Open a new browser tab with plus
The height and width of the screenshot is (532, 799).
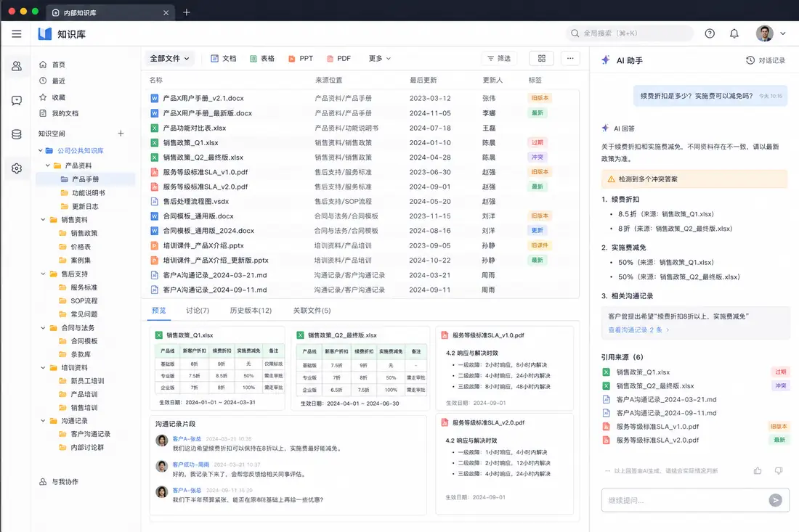coord(187,12)
